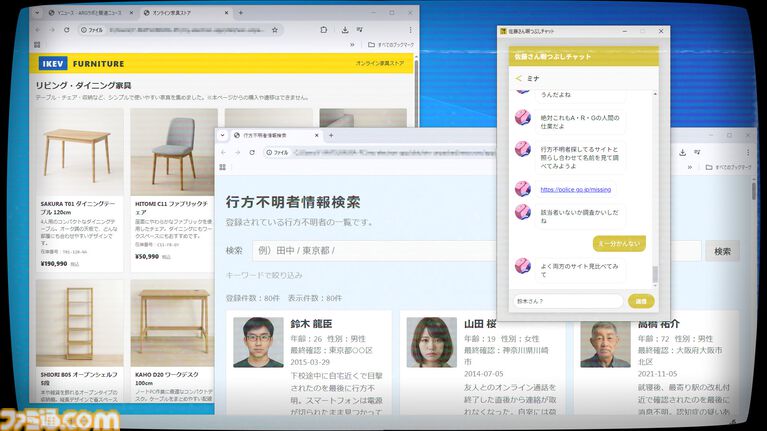767x431 pixels.
Task: Open the police.go.jp/missing link in chat
Action: [x=575, y=189]
